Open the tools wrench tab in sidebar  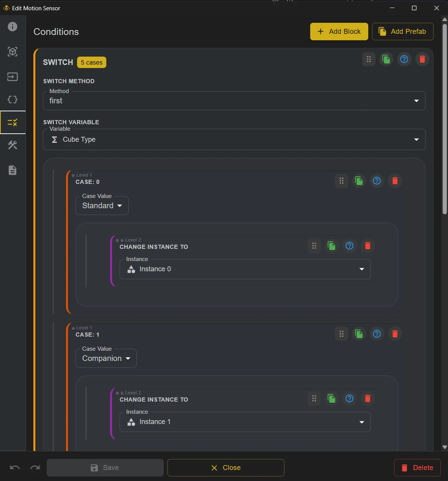click(x=13, y=145)
